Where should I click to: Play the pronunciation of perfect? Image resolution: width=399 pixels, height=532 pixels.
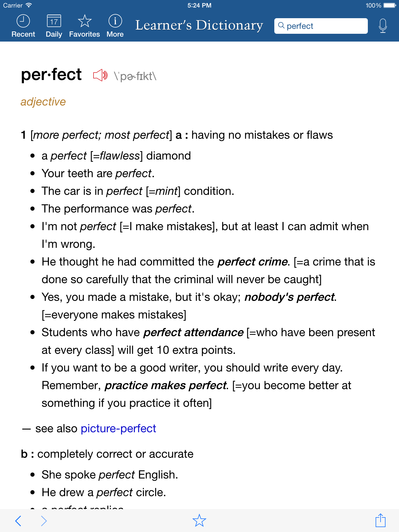pos(99,76)
